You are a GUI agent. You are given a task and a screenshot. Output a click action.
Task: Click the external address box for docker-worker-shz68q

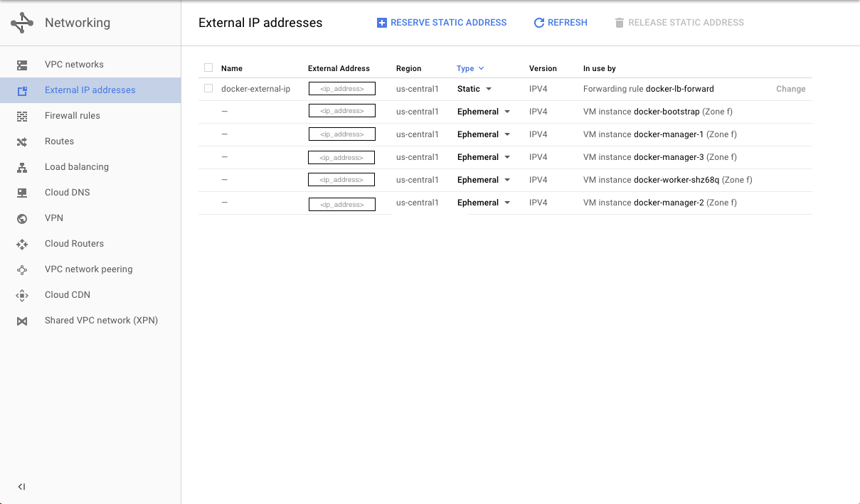pyautogui.click(x=342, y=180)
